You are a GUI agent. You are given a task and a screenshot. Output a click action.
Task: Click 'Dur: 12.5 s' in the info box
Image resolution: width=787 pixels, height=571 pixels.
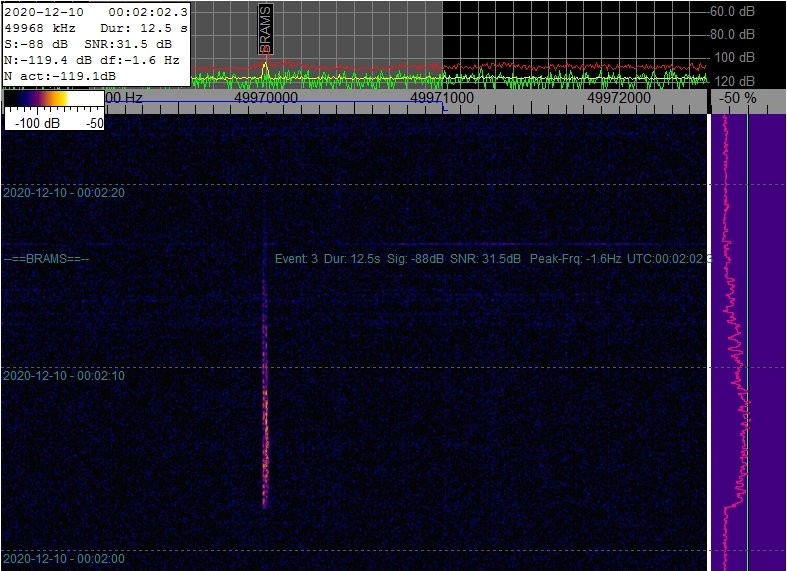(144, 28)
